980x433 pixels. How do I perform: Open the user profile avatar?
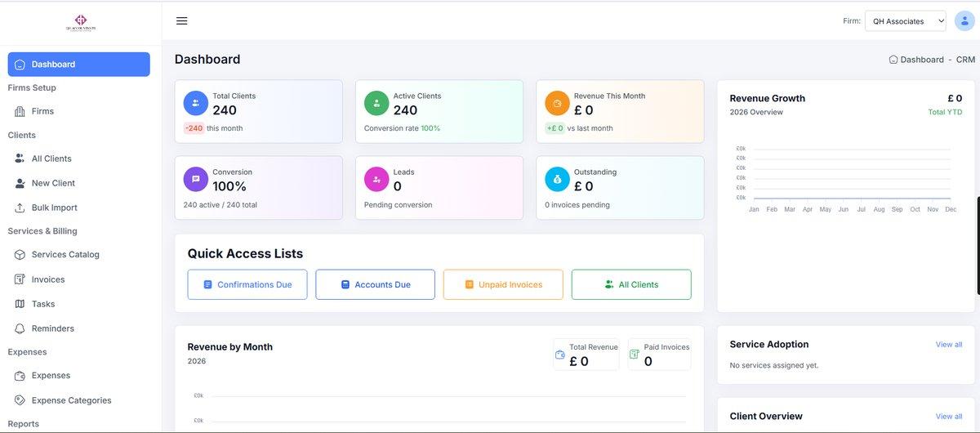pos(964,21)
